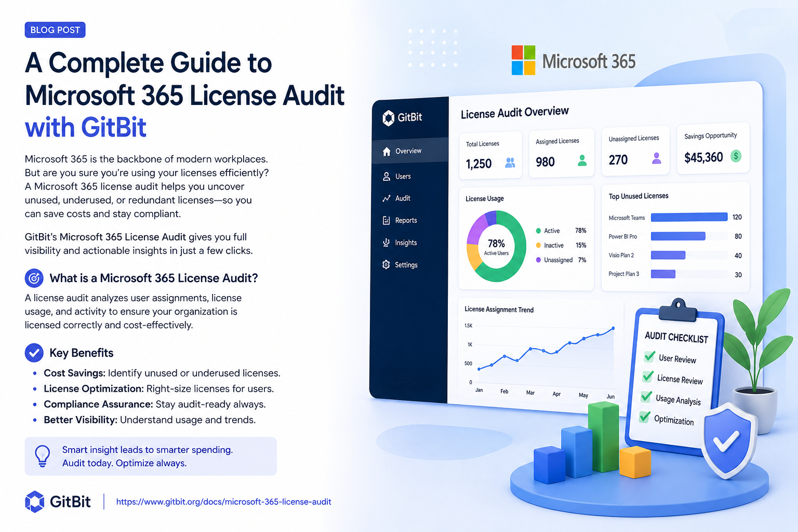This screenshot has width=798, height=532.
Task: Click the Microsoft Teams usage bar
Action: coord(689,217)
